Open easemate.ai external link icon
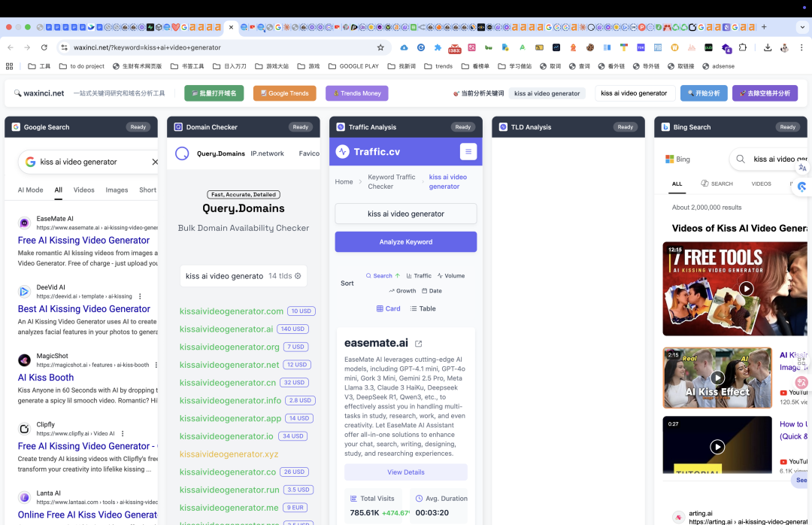812x525 pixels. (x=419, y=344)
